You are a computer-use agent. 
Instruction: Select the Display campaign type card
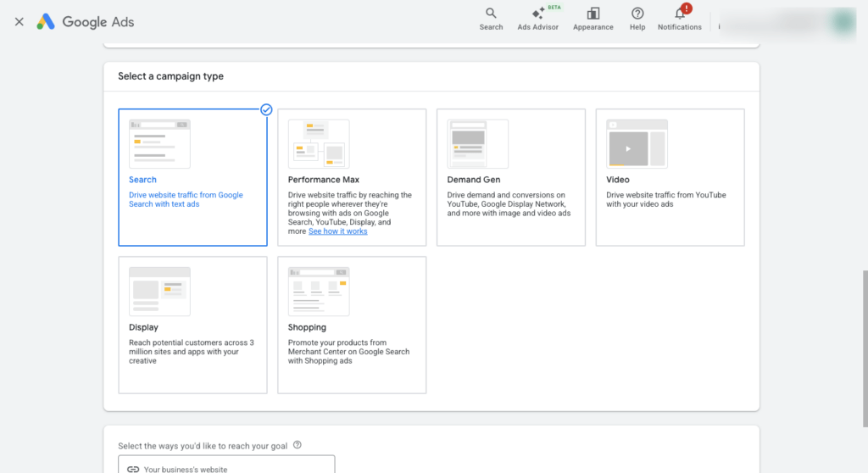pos(192,326)
